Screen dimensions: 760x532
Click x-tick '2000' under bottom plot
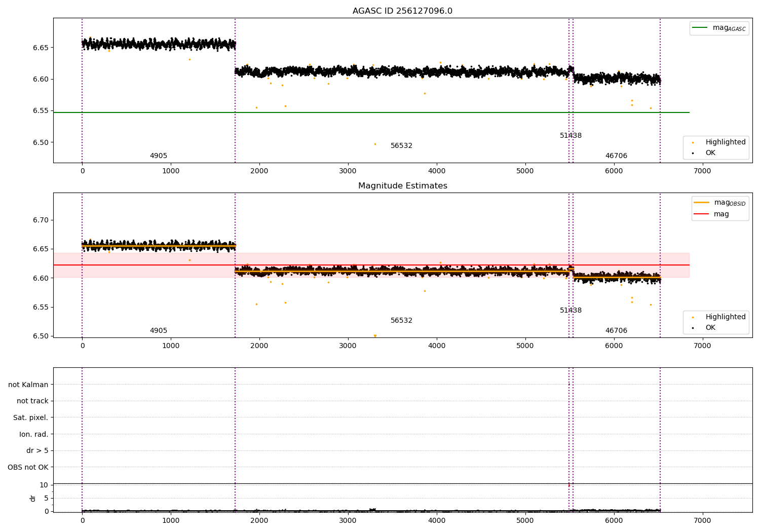[x=259, y=521]
